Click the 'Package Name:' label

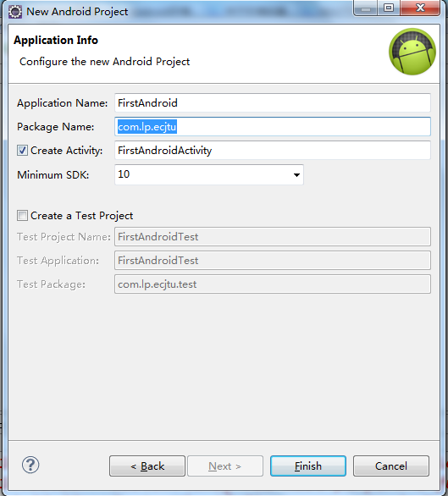point(56,127)
